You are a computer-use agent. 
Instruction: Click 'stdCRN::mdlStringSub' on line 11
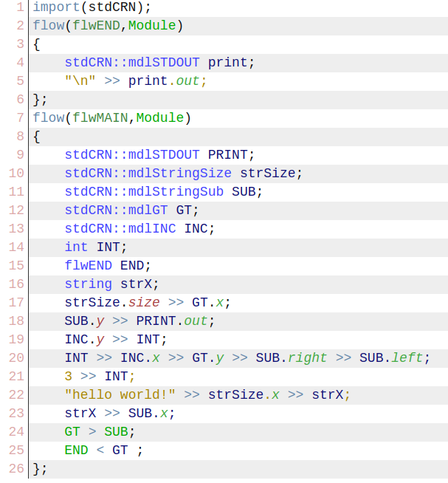pyautogui.click(x=144, y=191)
